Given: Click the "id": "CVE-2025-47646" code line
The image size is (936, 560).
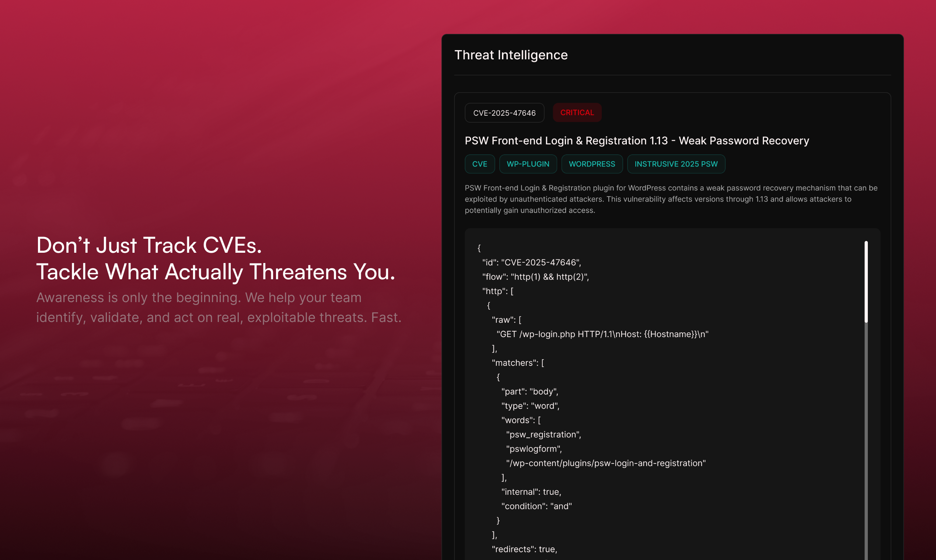Looking at the screenshot, I should pos(531,262).
